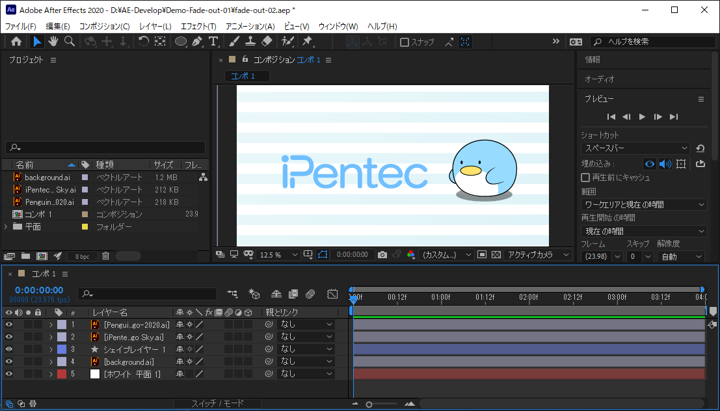The height and width of the screenshot is (411, 720).
Task: Enable cache before playback checkbox
Action: [585, 177]
